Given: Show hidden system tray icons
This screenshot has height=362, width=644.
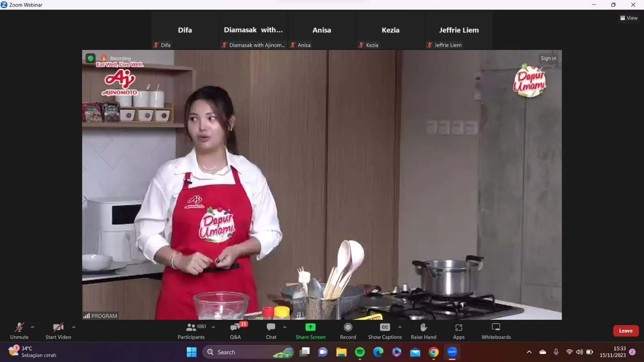Looking at the screenshot, I should coord(529,352).
